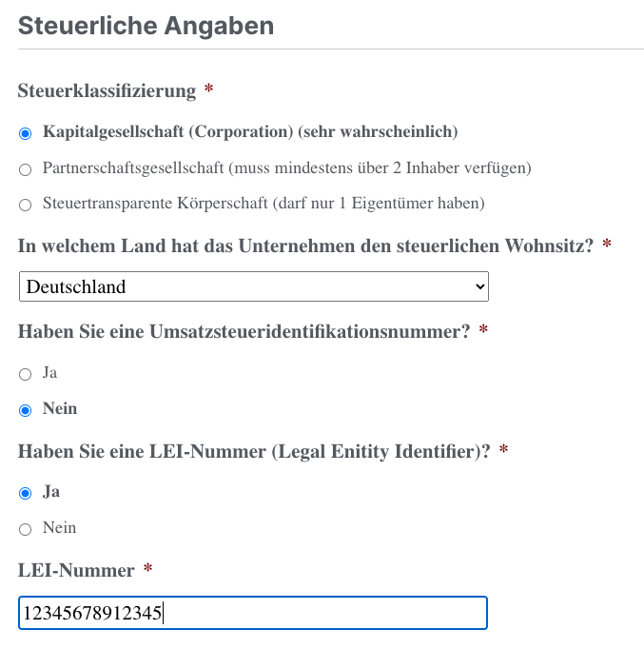Open the country dropdown showing Deutschland
The image size is (644, 649).
(253, 286)
